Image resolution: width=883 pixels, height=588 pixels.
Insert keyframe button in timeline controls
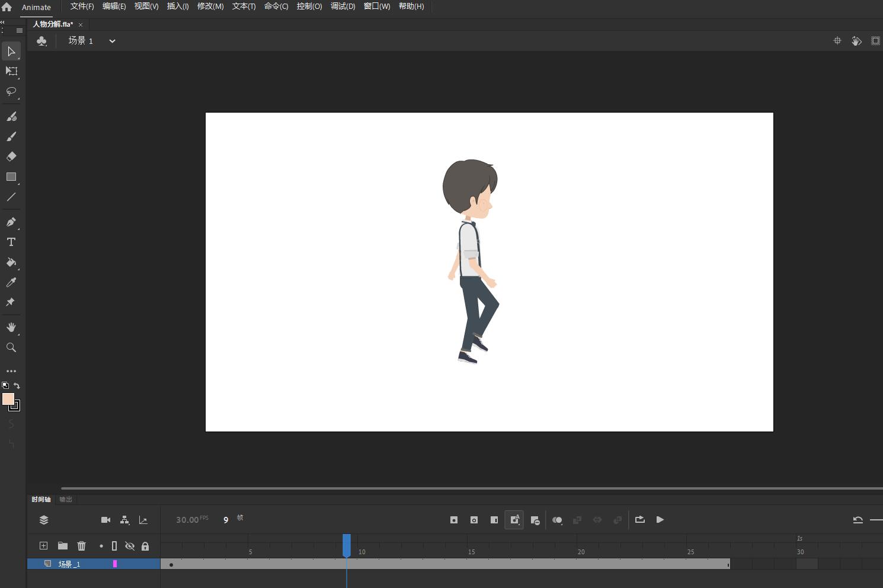tap(454, 520)
